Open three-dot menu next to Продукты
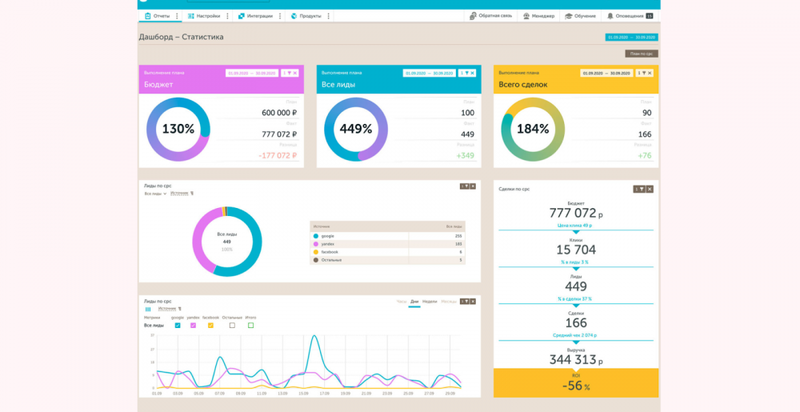 328,16
